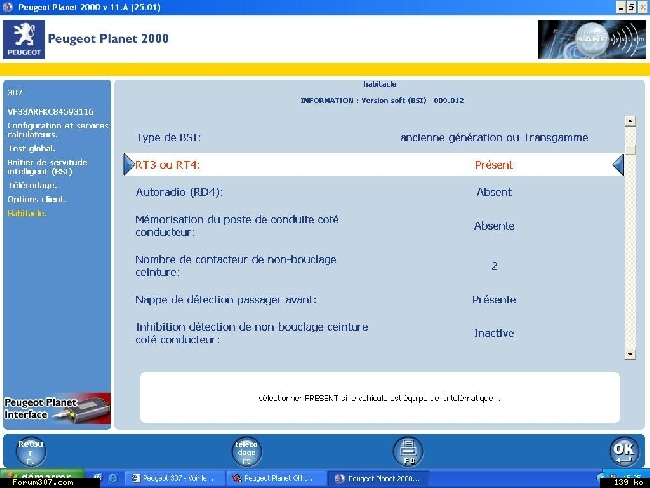Screen dimensions: 650x488
Task: Confirm with the OK button
Action: coord(624,452)
